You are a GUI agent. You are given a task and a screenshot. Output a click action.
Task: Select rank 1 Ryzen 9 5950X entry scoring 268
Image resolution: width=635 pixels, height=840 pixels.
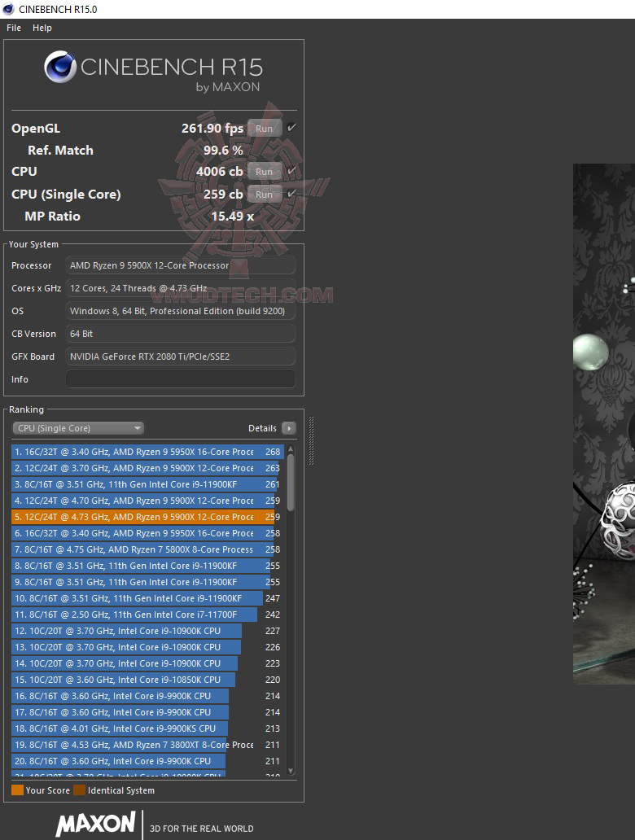[x=147, y=452]
